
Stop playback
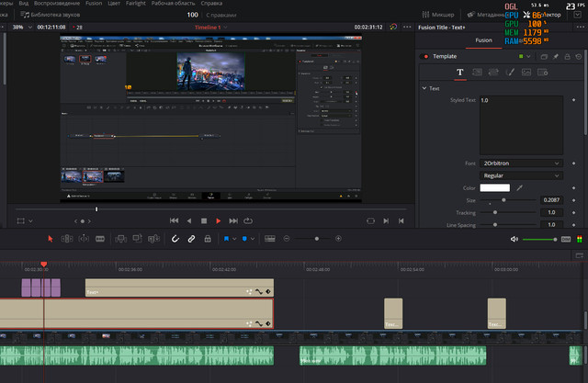[204, 220]
